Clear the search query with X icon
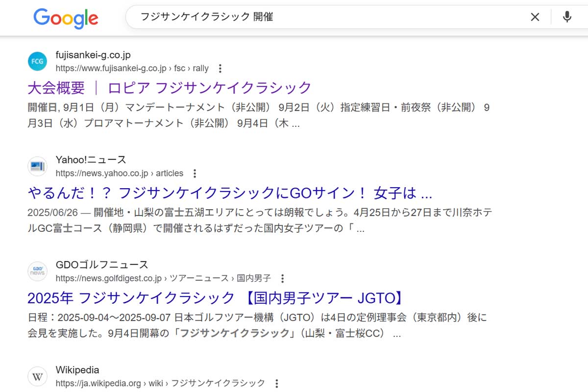This screenshot has height=392, width=588. click(535, 17)
